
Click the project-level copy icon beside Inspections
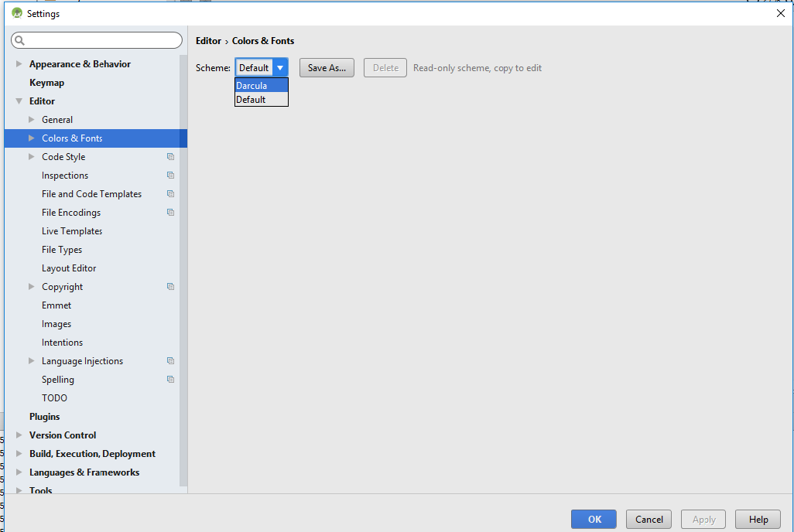click(x=171, y=175)
